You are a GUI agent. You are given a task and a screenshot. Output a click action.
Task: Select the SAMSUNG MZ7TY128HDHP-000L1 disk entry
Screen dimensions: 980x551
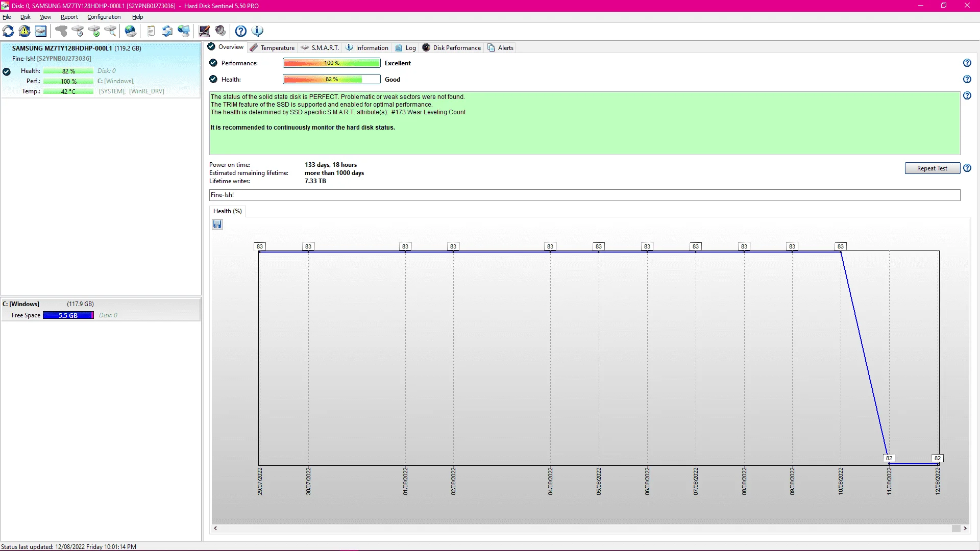tap(101, 70)
